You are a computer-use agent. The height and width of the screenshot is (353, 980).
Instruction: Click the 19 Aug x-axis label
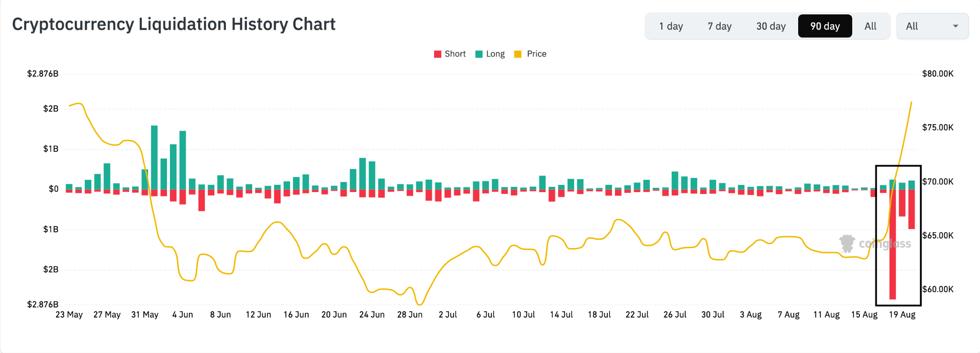click(x=902, y=315)
